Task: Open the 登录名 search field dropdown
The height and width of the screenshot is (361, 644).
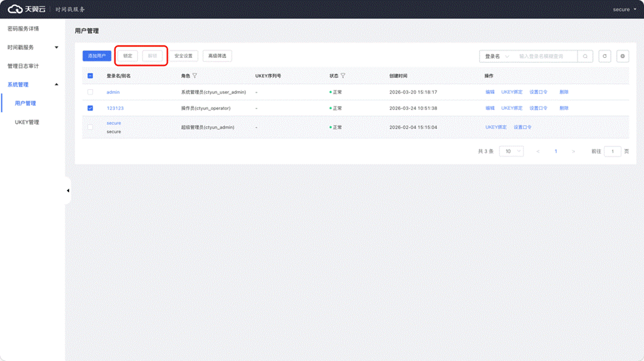Action: pos(496,57)
